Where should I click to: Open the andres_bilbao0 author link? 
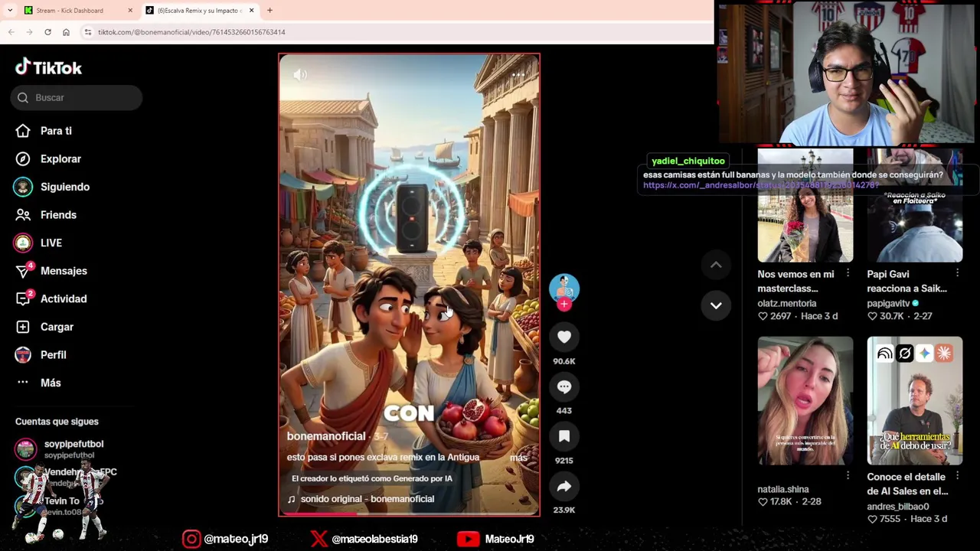[897, 506]
